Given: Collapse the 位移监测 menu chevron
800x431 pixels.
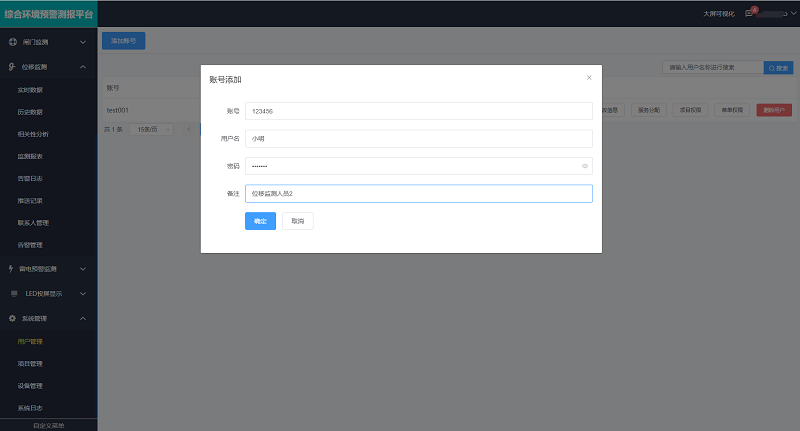Looking at the screenshot, I should pyautogui.click(x=83, y=67).
